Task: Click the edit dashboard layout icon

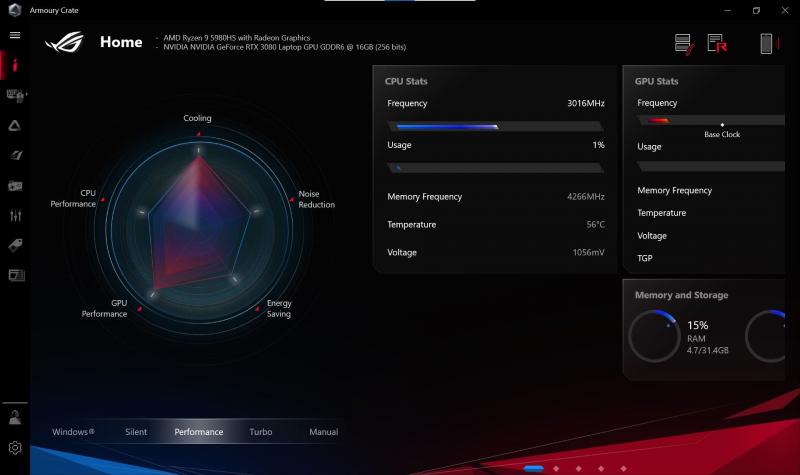Action: (684, 43)
